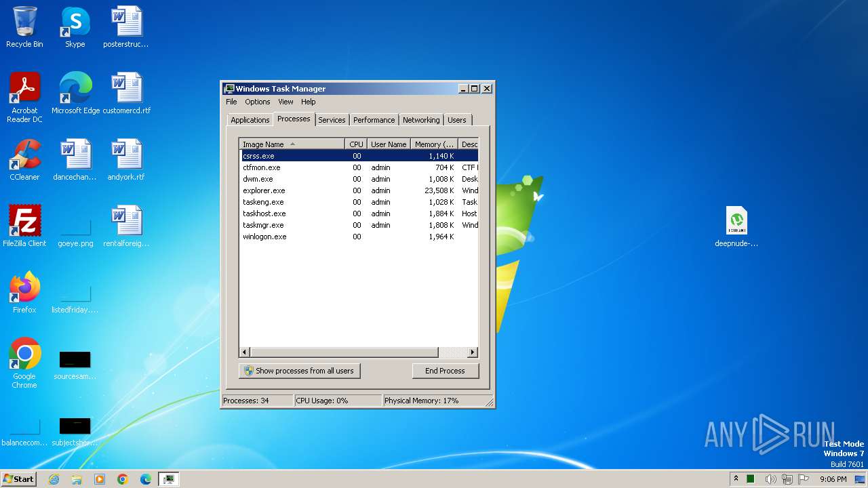The width and height of the screenshot is (868, 488).
Task: Select the rentalforeig document icon
Action: (x=126, y=226)
